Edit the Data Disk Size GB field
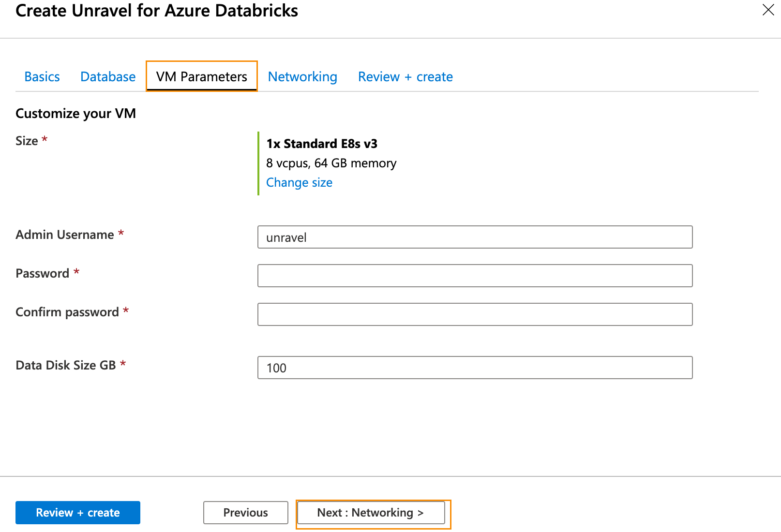The width and height of the screenshot is (781, 532). pyautogui.click(x=475, y=368)
